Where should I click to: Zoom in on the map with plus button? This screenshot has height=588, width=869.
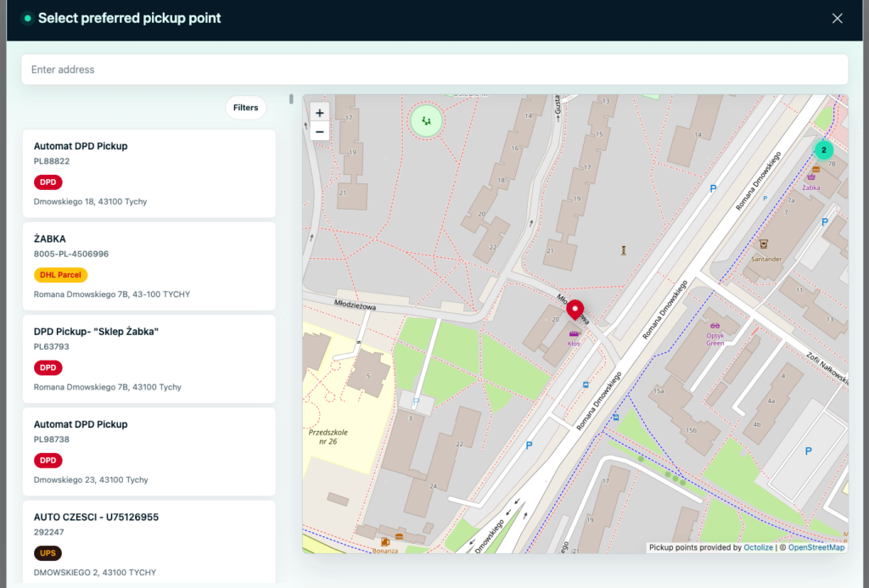(320, 113)
